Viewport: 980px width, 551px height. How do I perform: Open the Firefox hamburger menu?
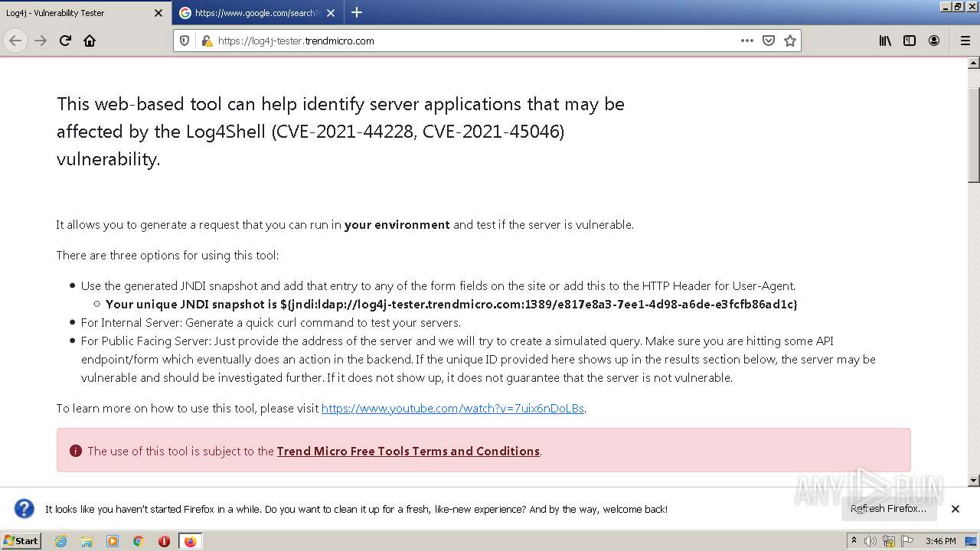(965, 41)
